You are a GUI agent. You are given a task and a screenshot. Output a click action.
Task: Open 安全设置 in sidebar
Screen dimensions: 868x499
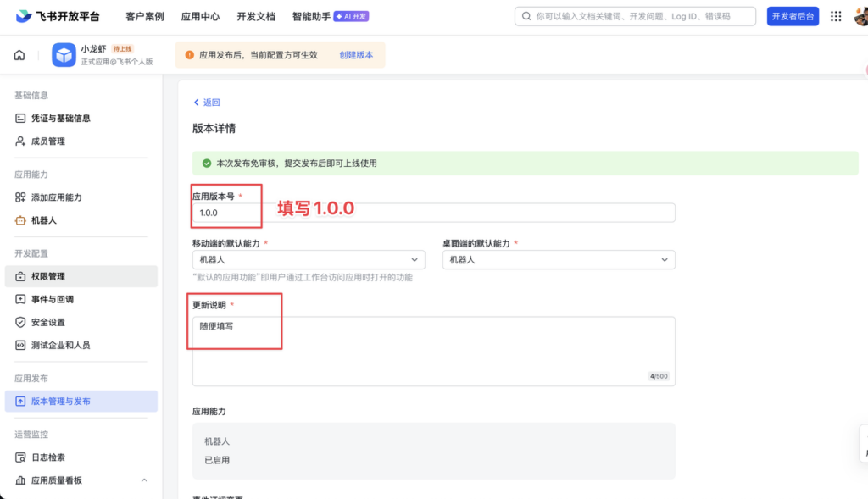(48, 322)
